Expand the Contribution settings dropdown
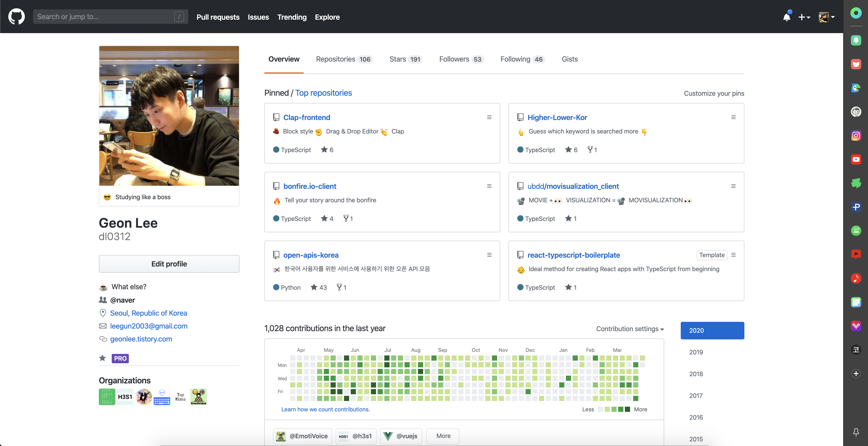 pos(630,329)
